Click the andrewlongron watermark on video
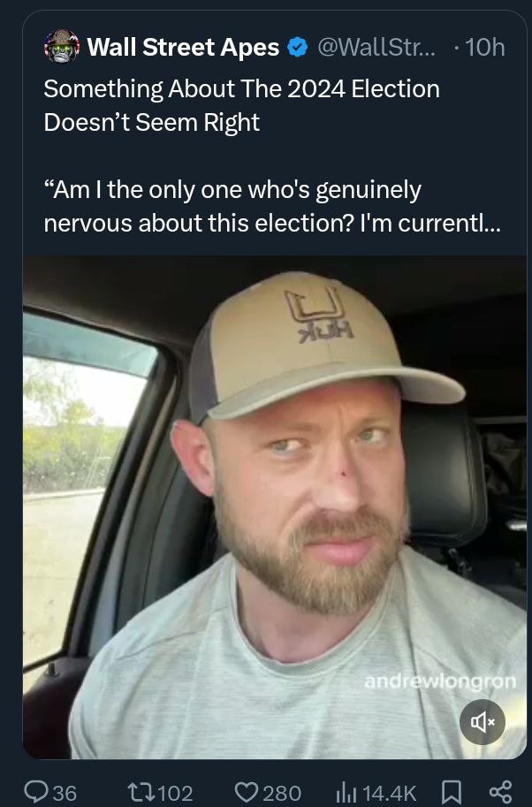The width and height of the screenshot is (532, 807). click(440, 681)
